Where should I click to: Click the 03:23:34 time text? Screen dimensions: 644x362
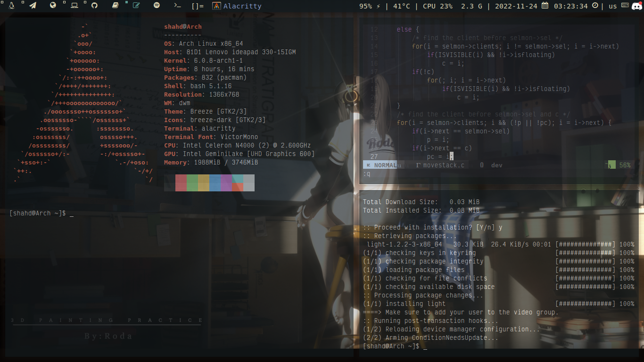pyautogui.click(x=571, y=6)
